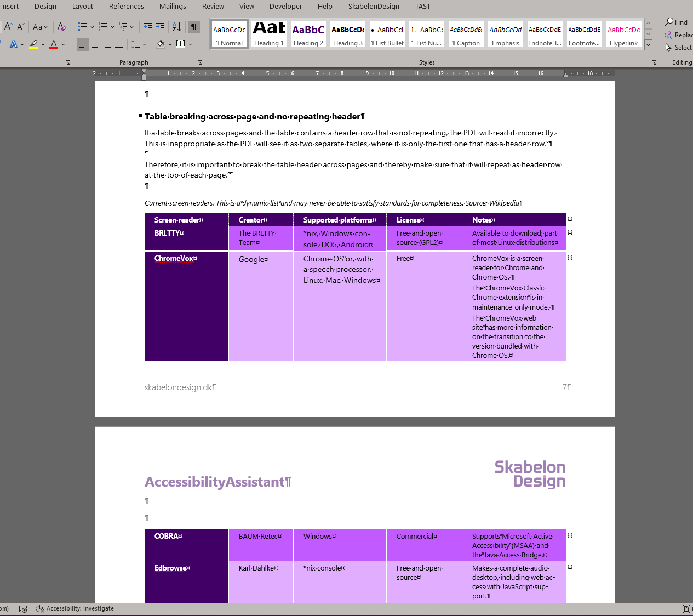Open font color dropdown arrow
The width and height of the screenshot is (693, 616).
tap(63, 44)
